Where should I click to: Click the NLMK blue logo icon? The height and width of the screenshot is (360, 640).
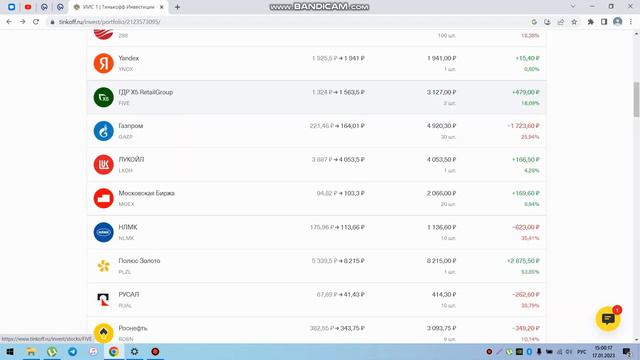[x=103, y=232]
